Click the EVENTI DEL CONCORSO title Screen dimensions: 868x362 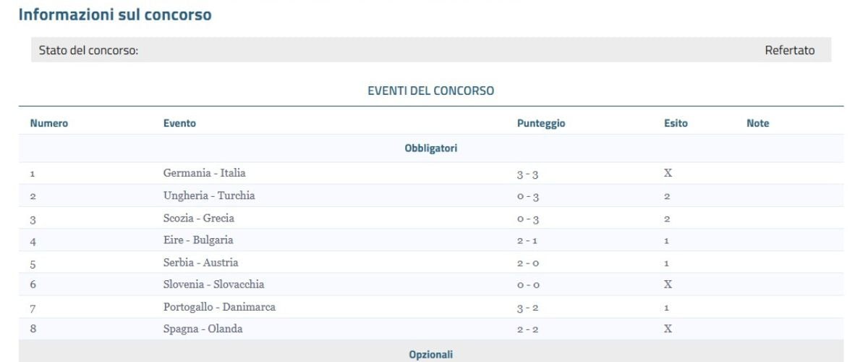[x=431, y=91]
